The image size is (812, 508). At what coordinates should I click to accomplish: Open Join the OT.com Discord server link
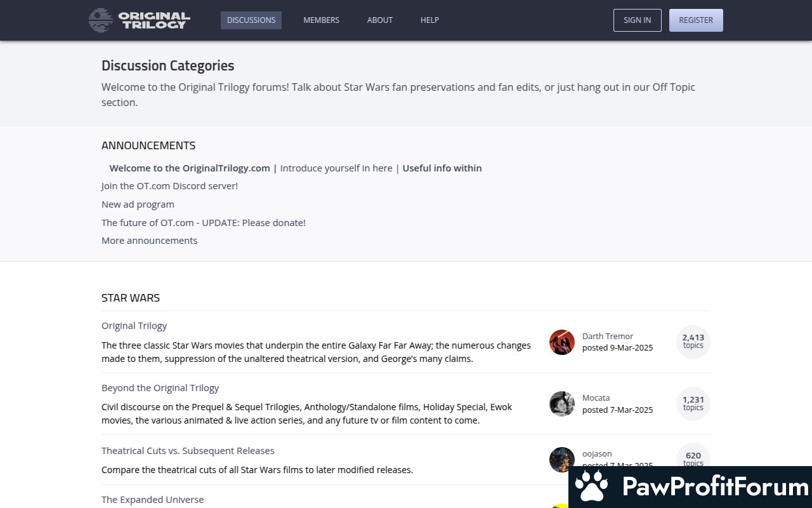click(169, 186)
